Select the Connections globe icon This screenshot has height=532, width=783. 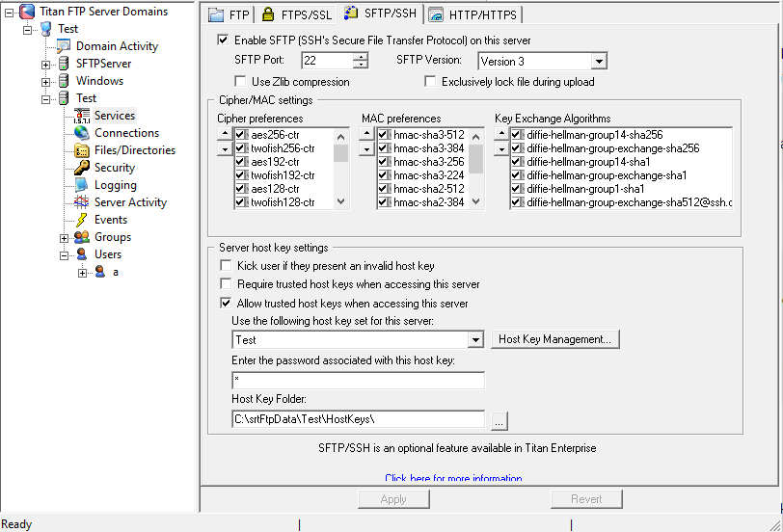coord(82,133)
